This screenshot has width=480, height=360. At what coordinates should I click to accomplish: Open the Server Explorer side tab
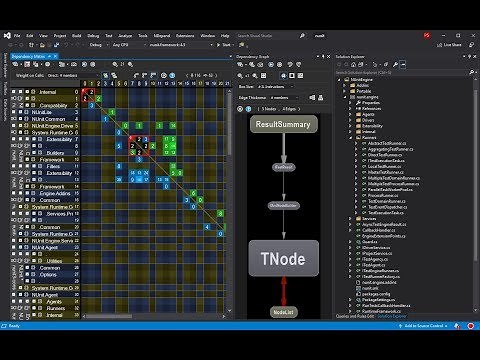(5, 65)
